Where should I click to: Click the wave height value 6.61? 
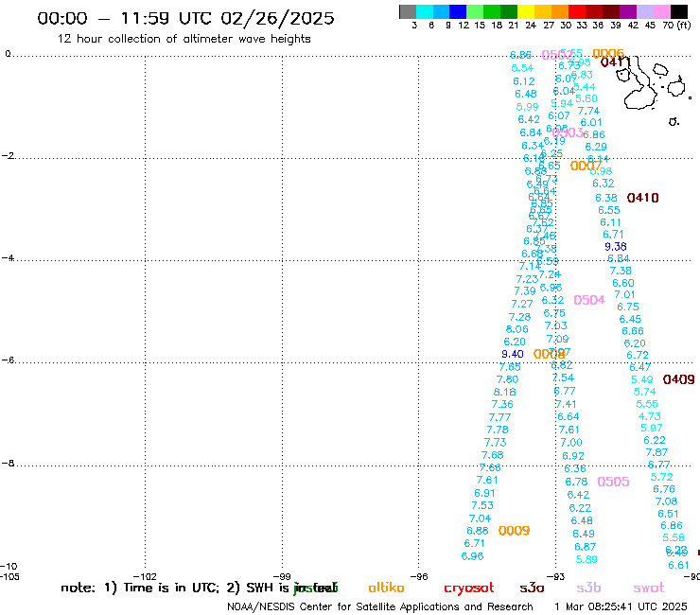pos(679,566)
